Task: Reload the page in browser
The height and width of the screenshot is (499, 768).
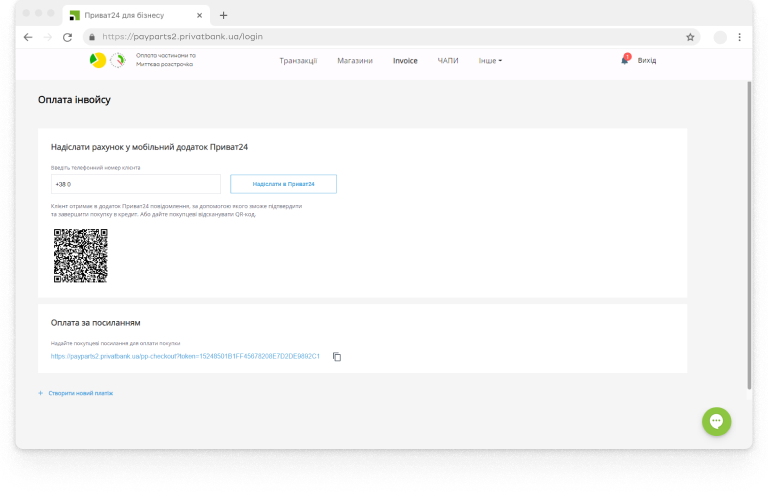Action: 67,37
